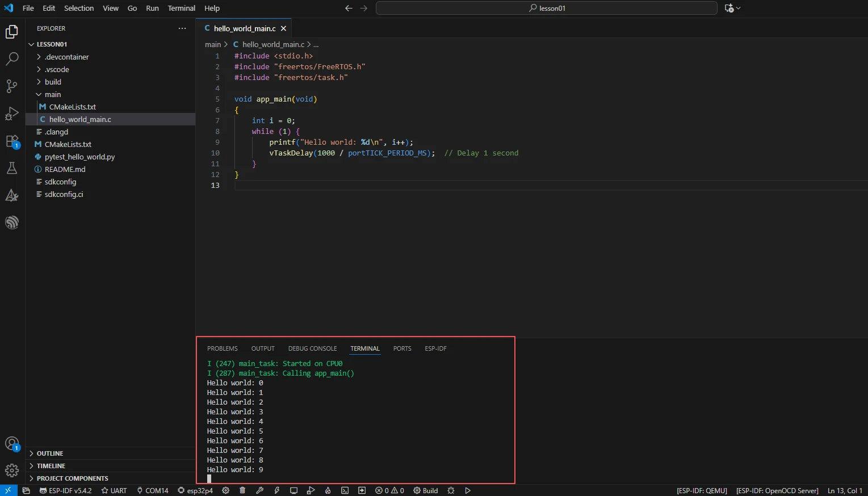Click the trash full clean icon in status bar
868x496 pixels.
tap(242, 490)
